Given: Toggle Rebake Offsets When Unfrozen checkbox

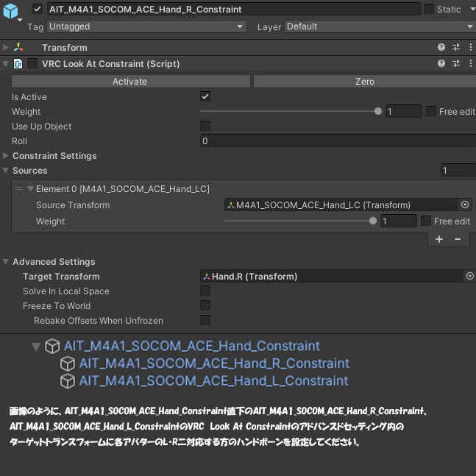Looking at the screenshot, I should (205, 319).
